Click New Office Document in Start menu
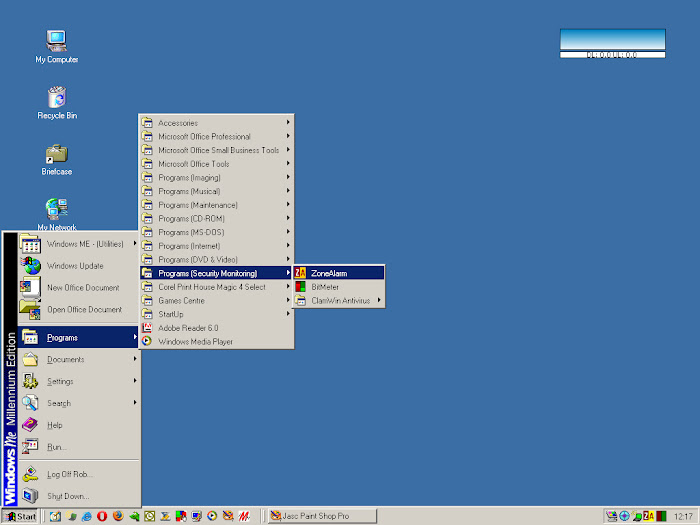The image size is (700, 525). pos(79,288)
